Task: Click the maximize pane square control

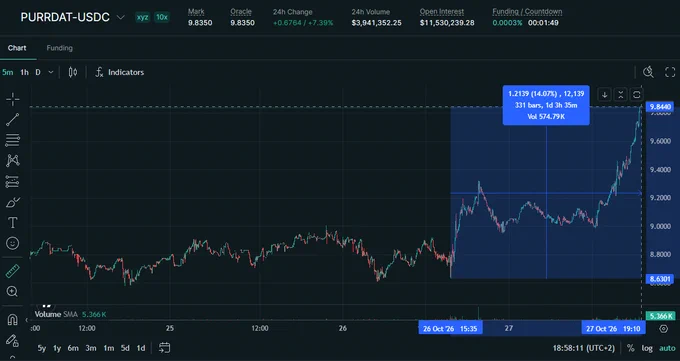Action: coord(637,95)
